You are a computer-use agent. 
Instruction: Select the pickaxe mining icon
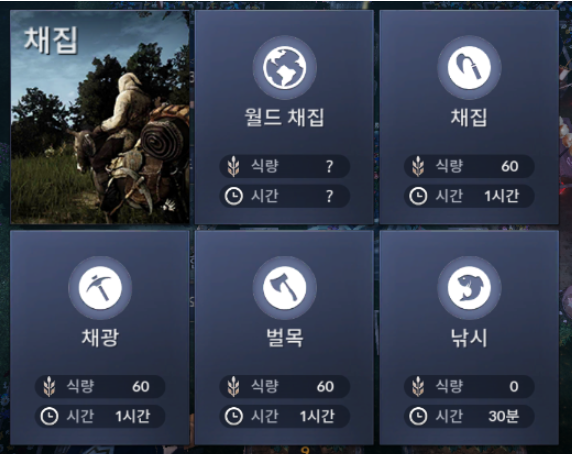tap(100, 288)
